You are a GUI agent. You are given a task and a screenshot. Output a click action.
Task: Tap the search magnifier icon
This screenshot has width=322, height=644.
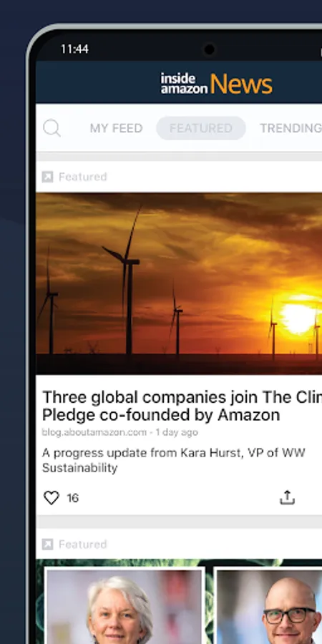[x=52, y=128]
